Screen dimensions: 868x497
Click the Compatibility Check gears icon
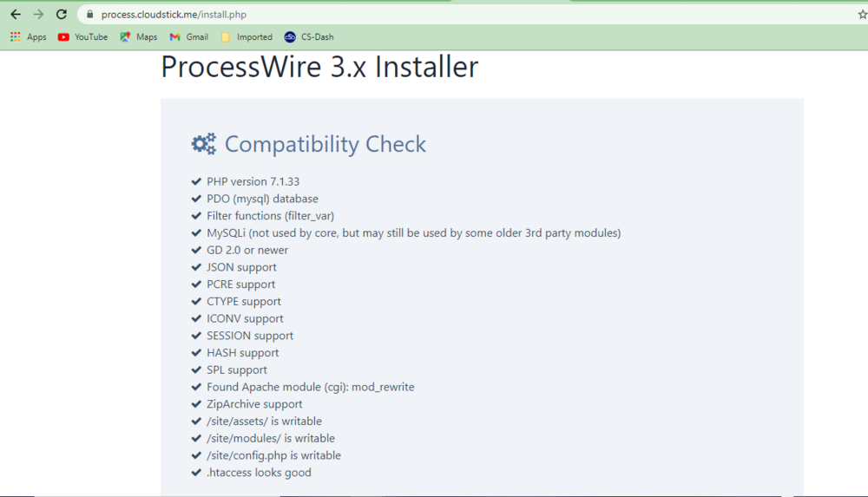pos(204,144)
